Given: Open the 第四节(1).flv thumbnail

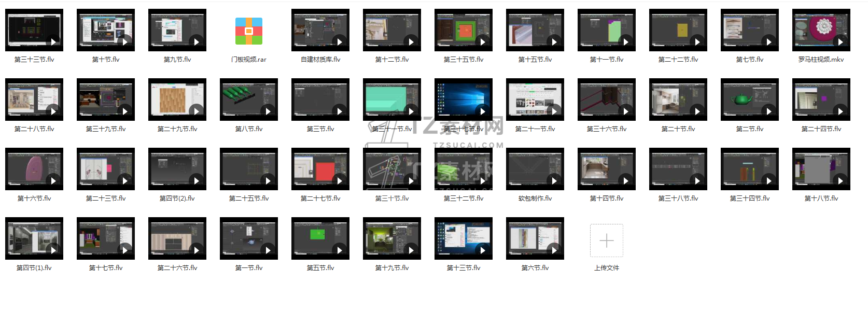Looking at the screenshot, I should tap(34, 238).
